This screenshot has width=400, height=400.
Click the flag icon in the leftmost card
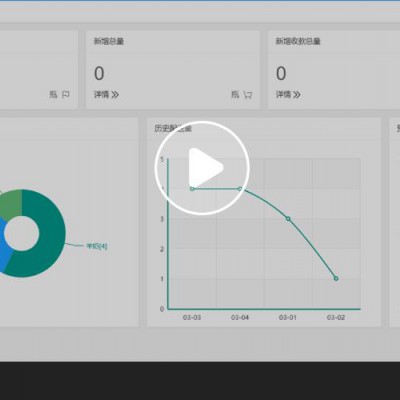[x=66, y=95]
